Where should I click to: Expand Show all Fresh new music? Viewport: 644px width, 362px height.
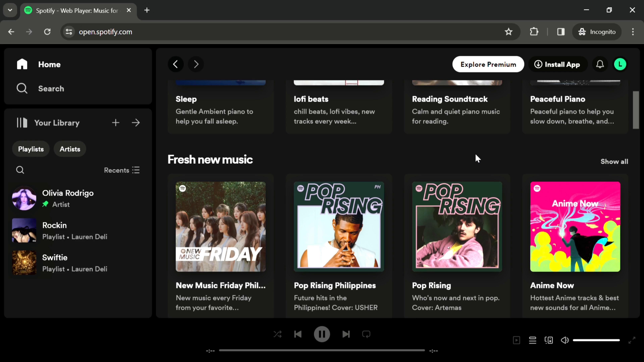tap(614, 161)
